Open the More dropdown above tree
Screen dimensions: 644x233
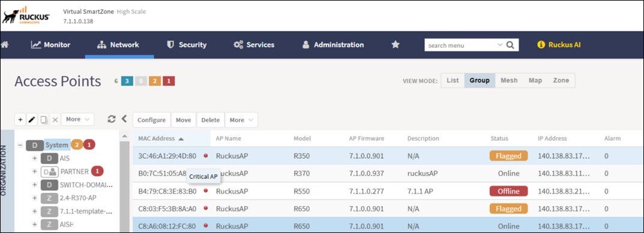tap(77, 119)
